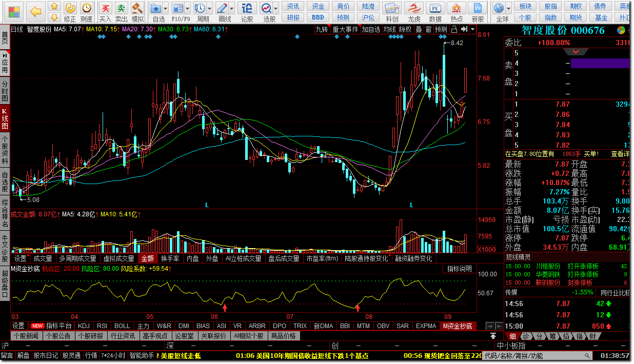Switch to KDJ indicator tab
Viewport: 634px width, 364px height.
tap(84, 326)
